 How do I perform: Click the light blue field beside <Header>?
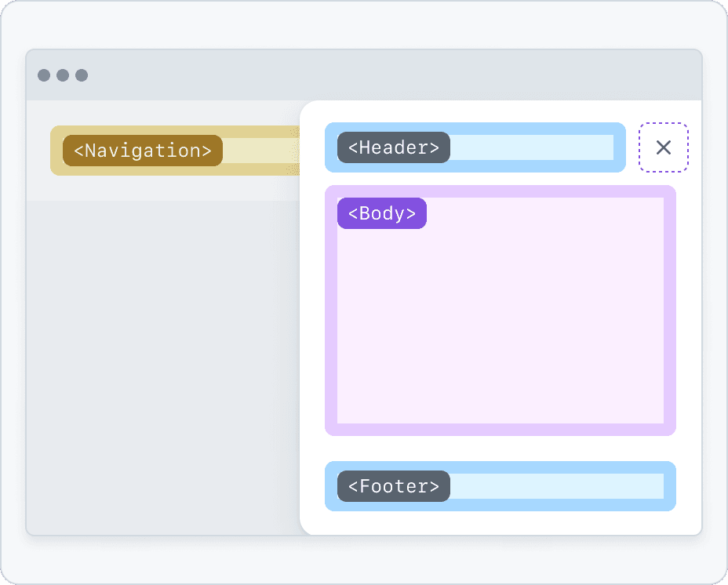(x=530, y=147)
